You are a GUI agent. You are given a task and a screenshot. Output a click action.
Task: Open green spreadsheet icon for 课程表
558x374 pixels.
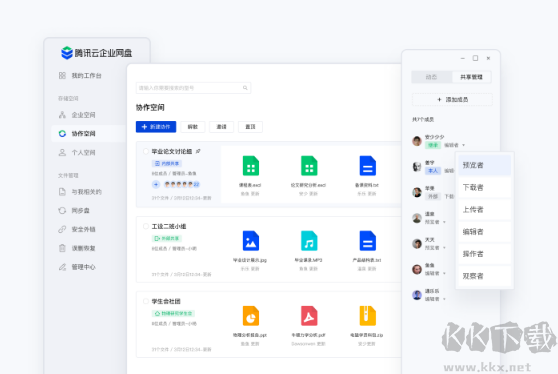[251, 166]
